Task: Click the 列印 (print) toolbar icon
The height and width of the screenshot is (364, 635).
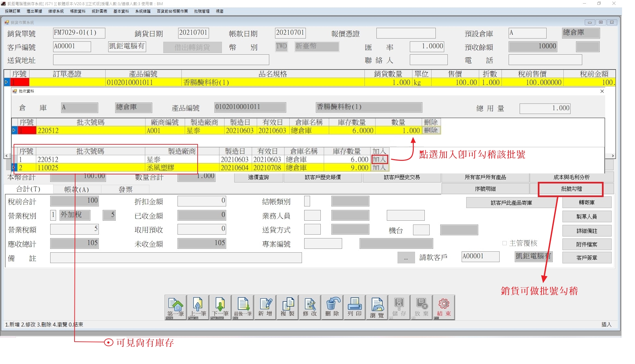Action: [354, 307]
